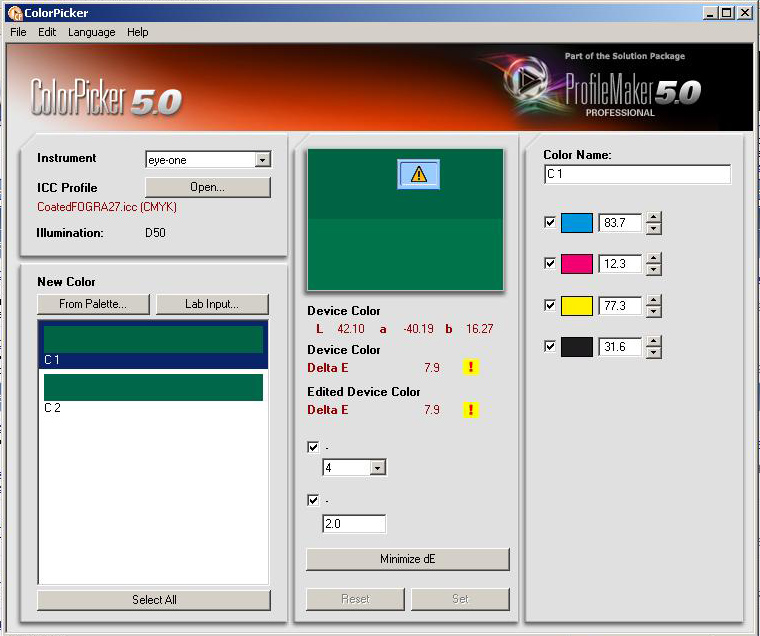Viewport: 760px width, 636px height.
Task: Click the lower lighter green preview patch
Action: pyautogui.click(x=405, y=254)
